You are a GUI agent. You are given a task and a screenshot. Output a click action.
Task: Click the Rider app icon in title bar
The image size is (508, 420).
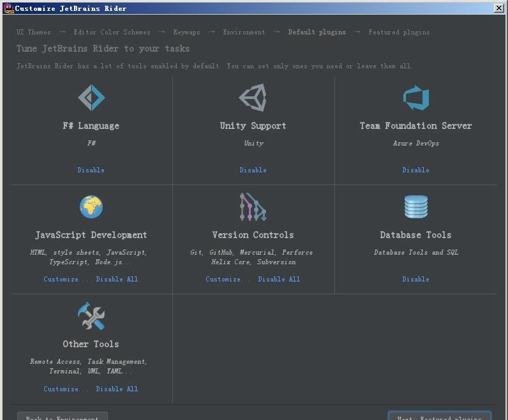[x=8, y=8]
